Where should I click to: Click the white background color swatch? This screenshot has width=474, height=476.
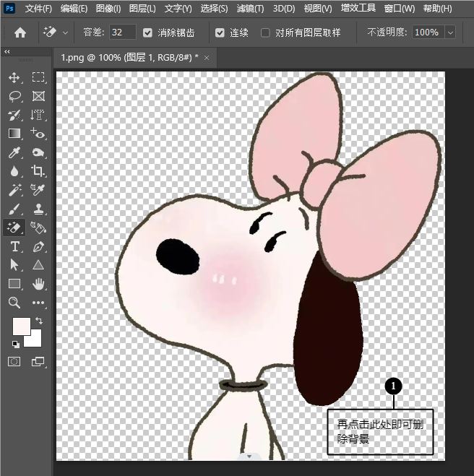click(35, 340)
